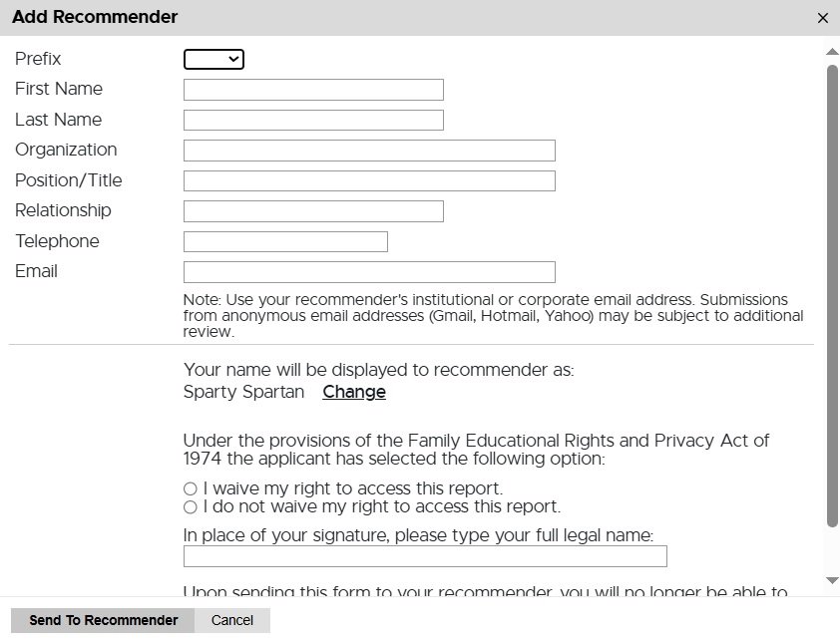The height and width of the screenshot is (642, 840).
Task: Select the First Name input field
Action: [x=311, y=89]
